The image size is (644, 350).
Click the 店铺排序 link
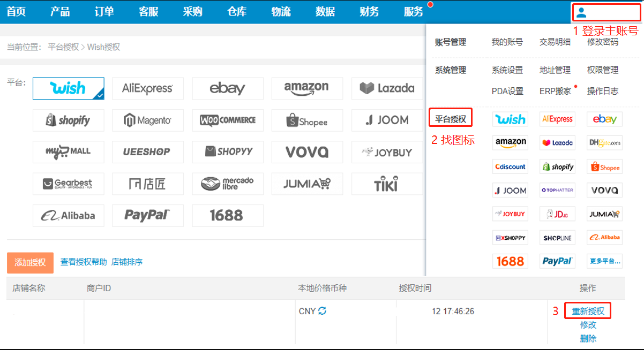pyautogui.click(x=127, y=262)
